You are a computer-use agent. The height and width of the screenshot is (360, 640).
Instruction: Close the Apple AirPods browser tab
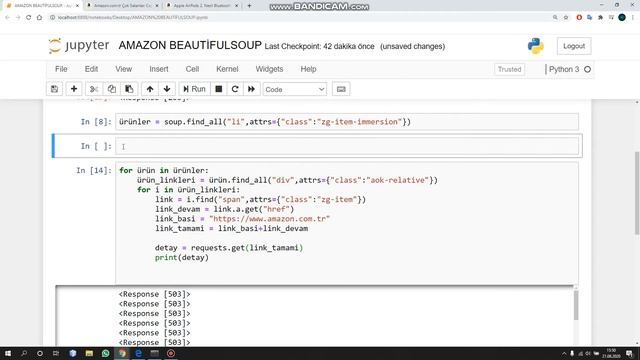pyautogui.click(x=237, y=6)
